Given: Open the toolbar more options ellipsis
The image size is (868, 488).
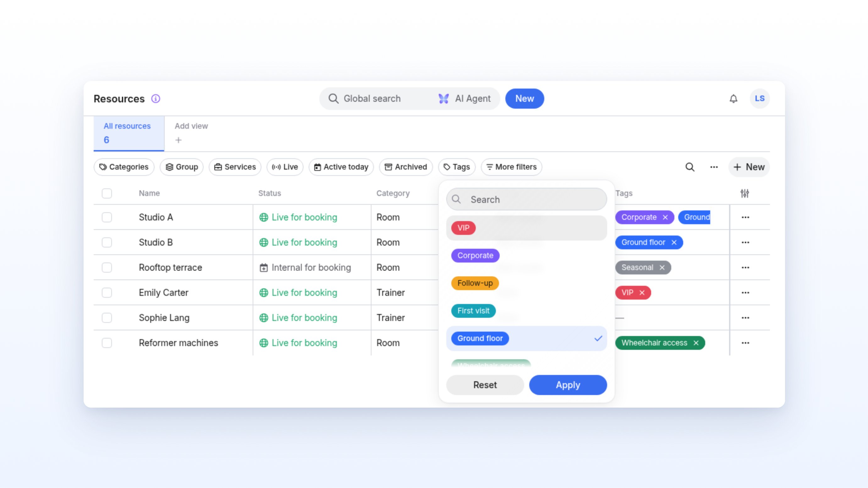Looking at the screenshot, I should click(x=714, y=167).
